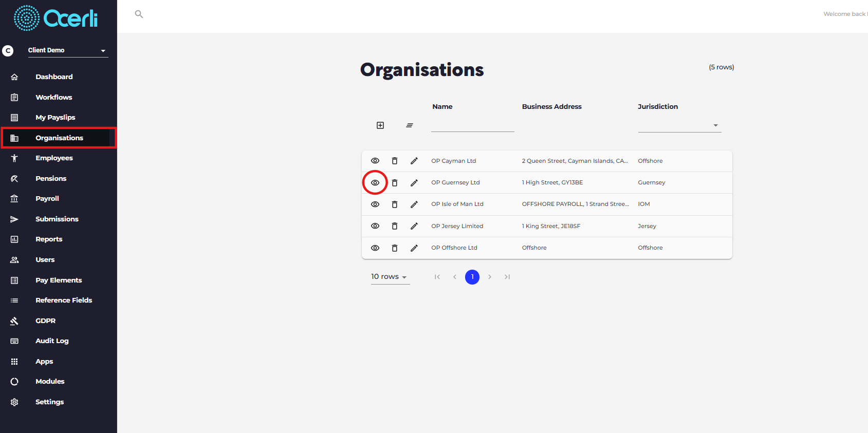Screen dimensions: 868x433
Task: View OP Cayman Ltd with eye icon
Action: [x=375, y=161]
